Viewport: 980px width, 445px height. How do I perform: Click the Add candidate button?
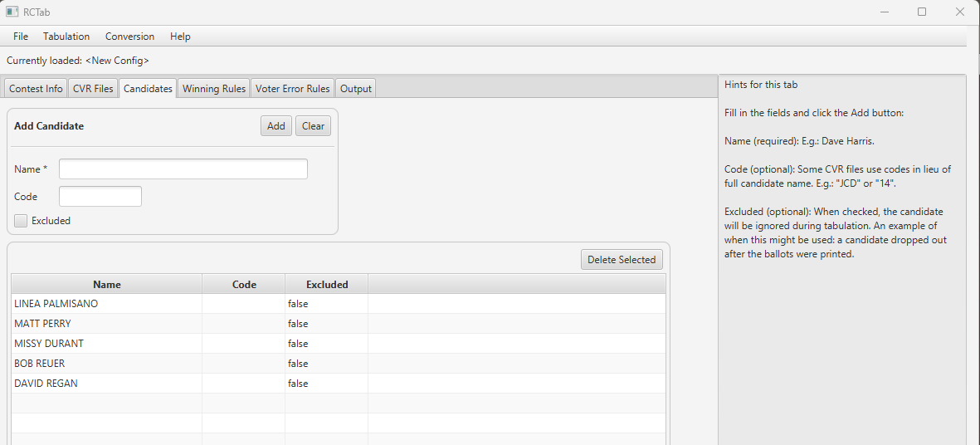click(276, 125)
